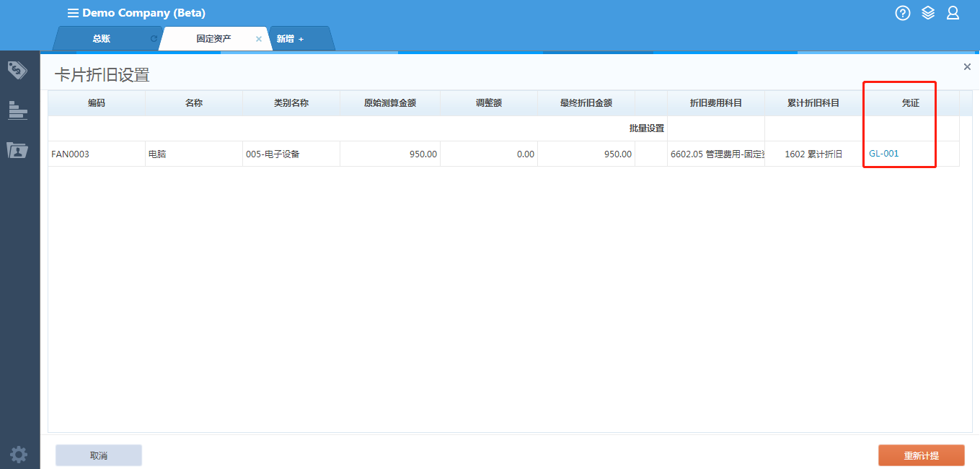Close the 卡片折旧设置 dialog

(967, 67)
